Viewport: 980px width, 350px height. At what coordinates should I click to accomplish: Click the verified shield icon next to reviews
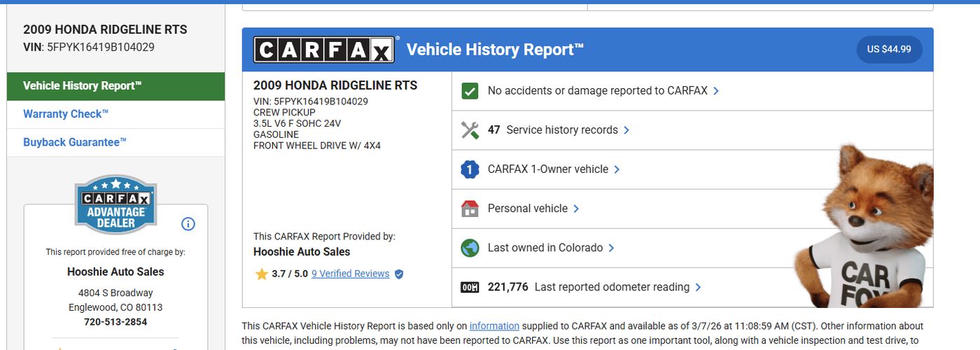tap(399, 274)
